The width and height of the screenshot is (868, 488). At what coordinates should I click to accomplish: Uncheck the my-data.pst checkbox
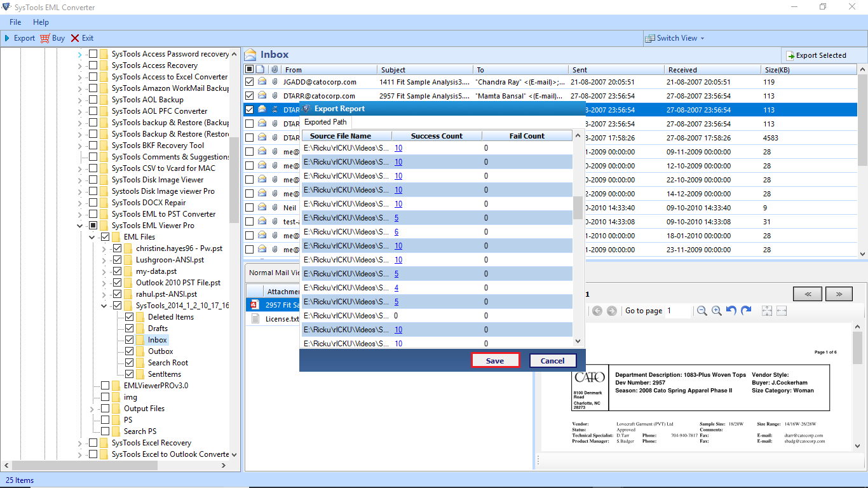coord(118,271)
